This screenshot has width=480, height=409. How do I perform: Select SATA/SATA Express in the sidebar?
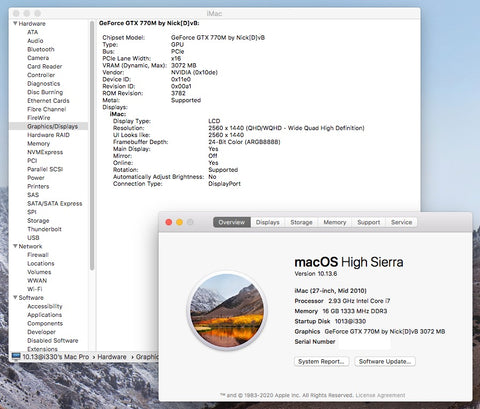pos(55,203)
